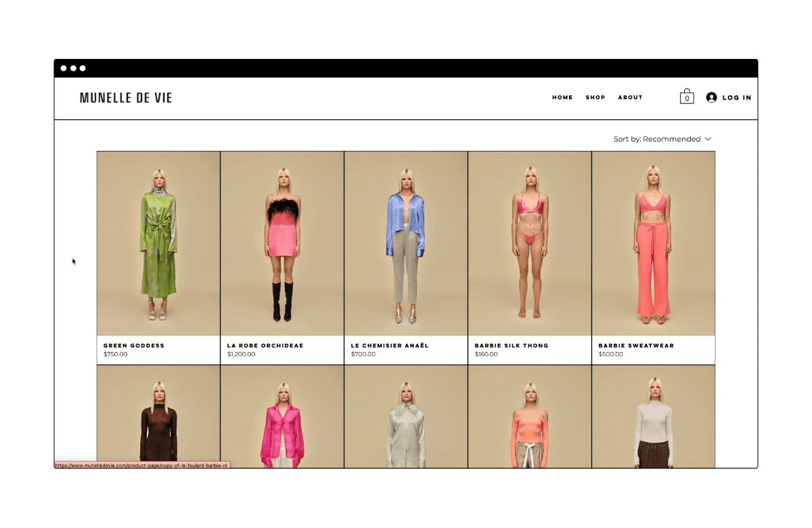Click the $700.00 price text
The height and width of the screenshot is (528, 812).
[x=363, y=354]
